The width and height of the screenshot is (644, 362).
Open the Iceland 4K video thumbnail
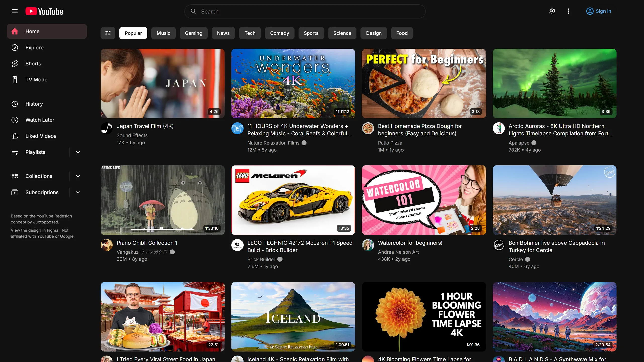click(x=293, y=317)
